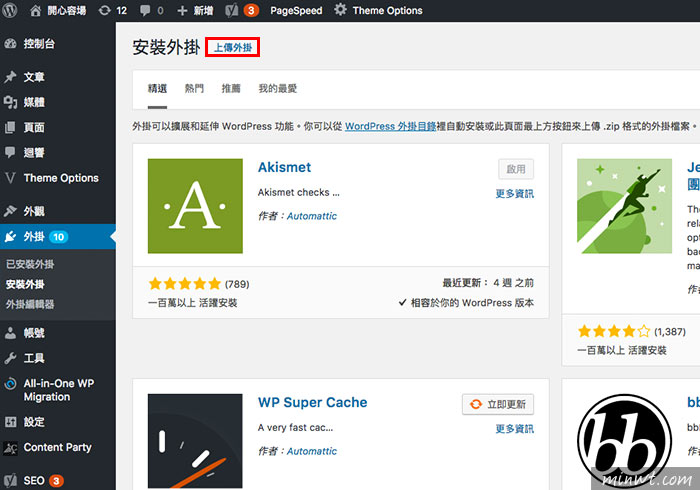Click the 工具 wrench icon
Image resolution: width=700 pixels, height=490 pixels.
10,358
